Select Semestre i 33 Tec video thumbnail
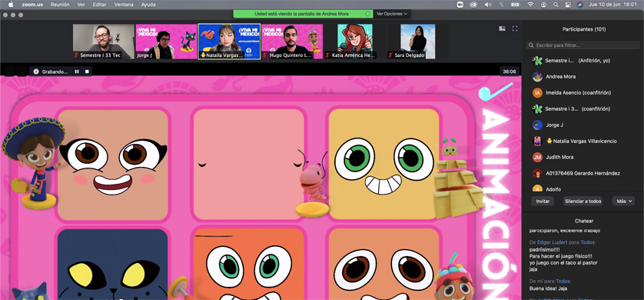 tap(104, 42)
